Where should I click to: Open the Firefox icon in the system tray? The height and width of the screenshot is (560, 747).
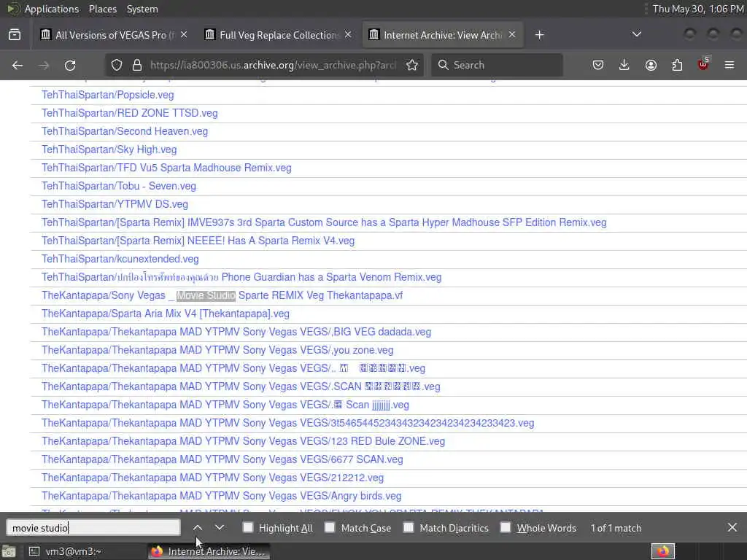662,551
